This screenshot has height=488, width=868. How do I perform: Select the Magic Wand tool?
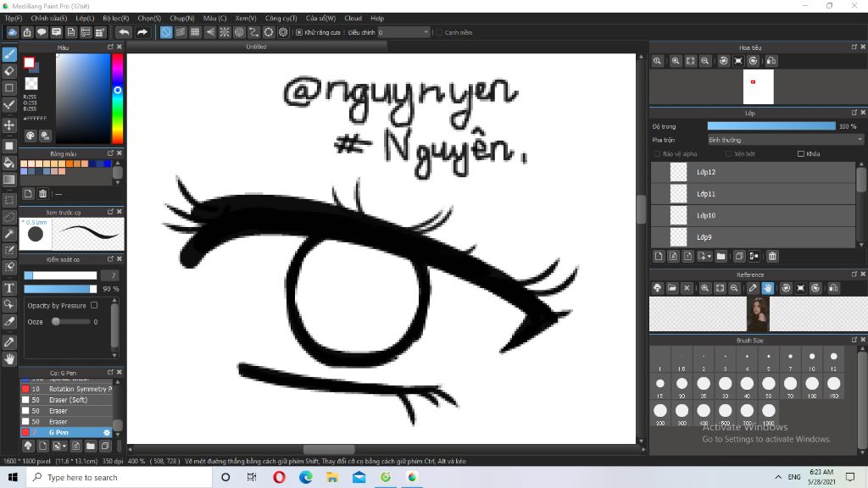[x=9, y=234]
